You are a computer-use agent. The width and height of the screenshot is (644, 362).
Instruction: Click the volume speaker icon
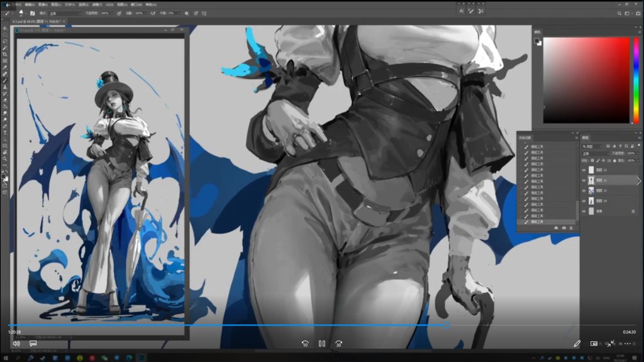(x=16, y=344)
